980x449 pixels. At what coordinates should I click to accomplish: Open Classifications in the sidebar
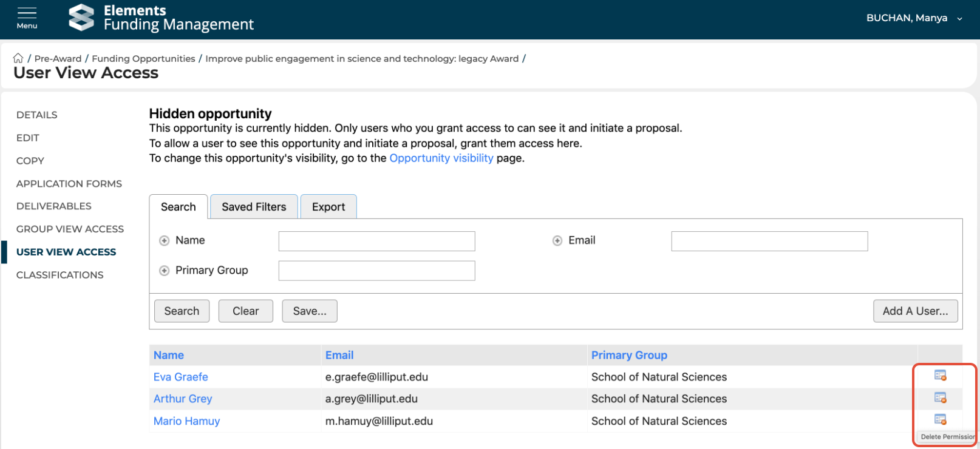coord(60,275)
